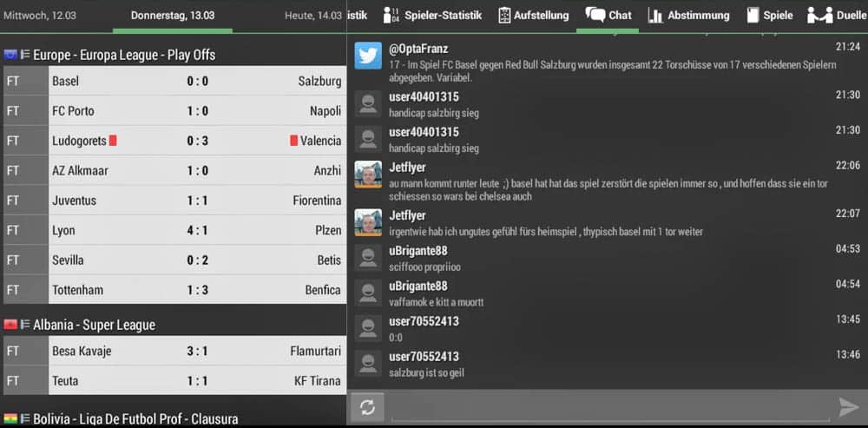Screen dimensions: 868x428
Task: Click the Europe flag icon in league header
Action: click(10, 55)
